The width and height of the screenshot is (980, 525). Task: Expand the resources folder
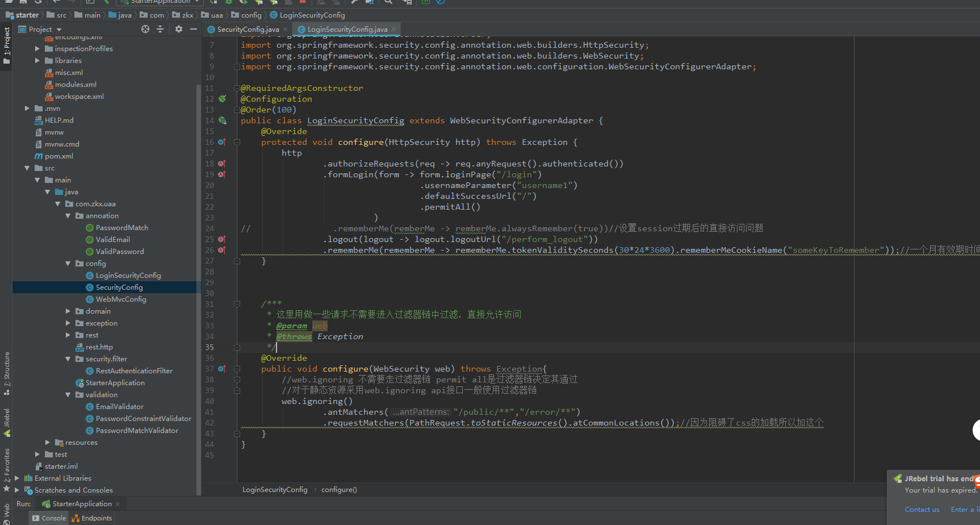click(48, 443)
